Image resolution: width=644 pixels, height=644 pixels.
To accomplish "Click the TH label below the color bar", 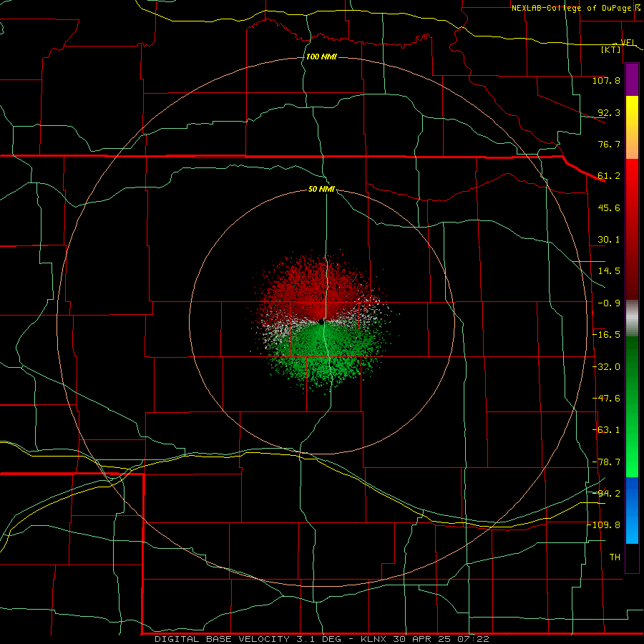I will click(615, 557).
